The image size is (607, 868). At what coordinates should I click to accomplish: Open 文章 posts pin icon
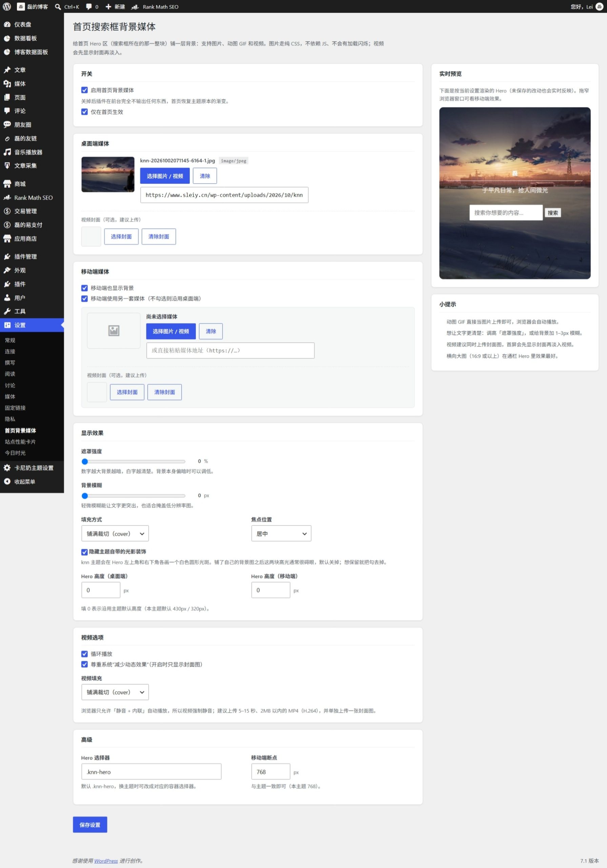click(7, 70)
